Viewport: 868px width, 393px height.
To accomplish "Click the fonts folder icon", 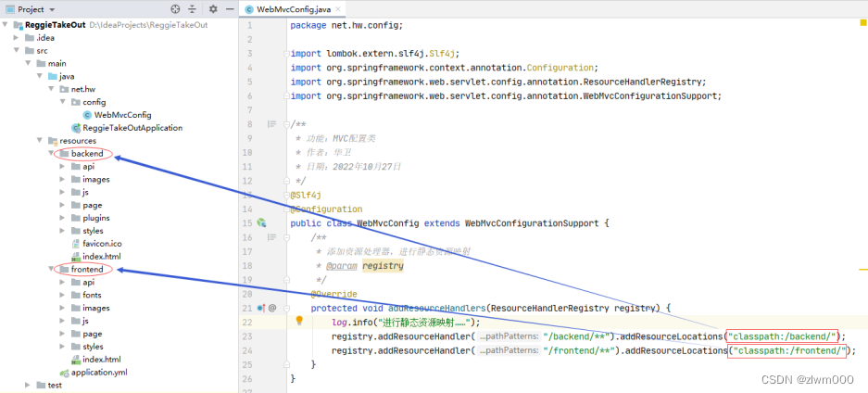I will [x=76, y=295].
